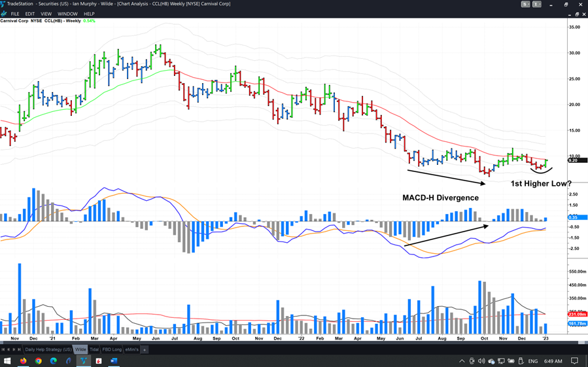This screenshot has width=588, height=367.
Task: Click the S dropdown in title bar
Action: tap(525, 4)
